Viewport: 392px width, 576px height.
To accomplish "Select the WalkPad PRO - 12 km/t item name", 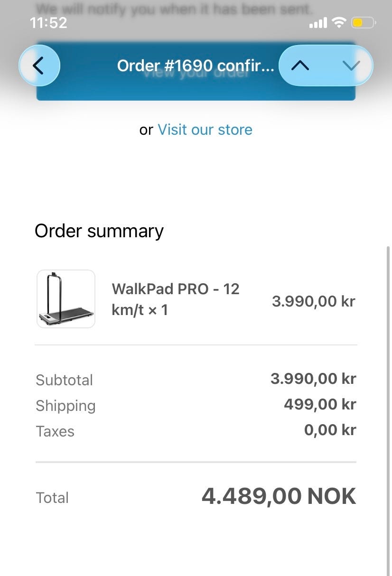I will tap(176, 299).
